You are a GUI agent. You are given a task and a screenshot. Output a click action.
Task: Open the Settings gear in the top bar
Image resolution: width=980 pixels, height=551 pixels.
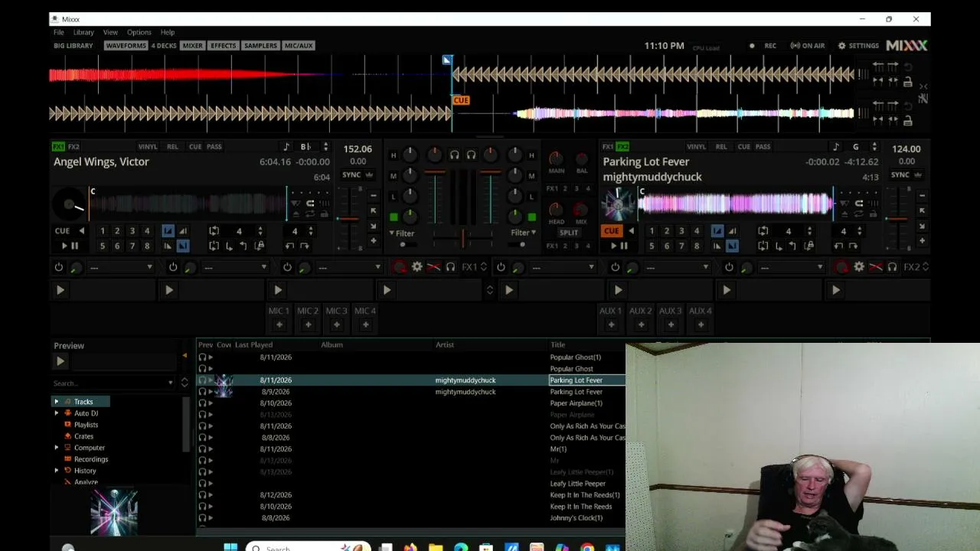tap(858, 46)
